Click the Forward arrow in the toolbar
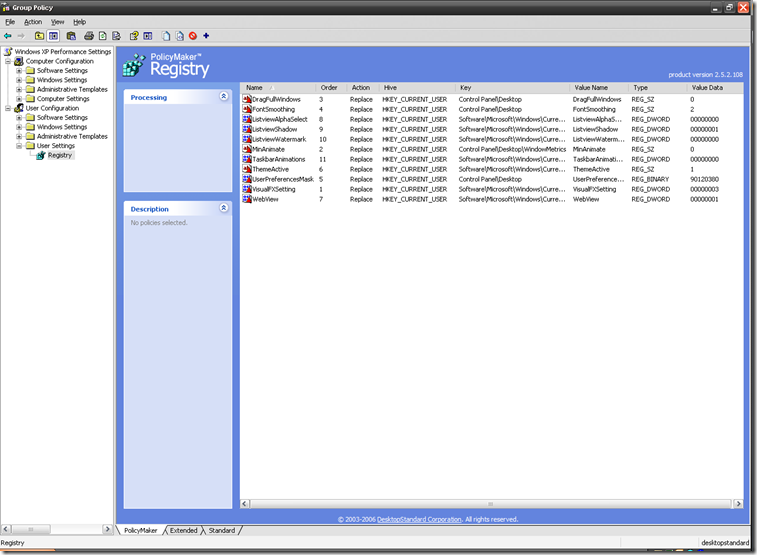 coord(21,36)
